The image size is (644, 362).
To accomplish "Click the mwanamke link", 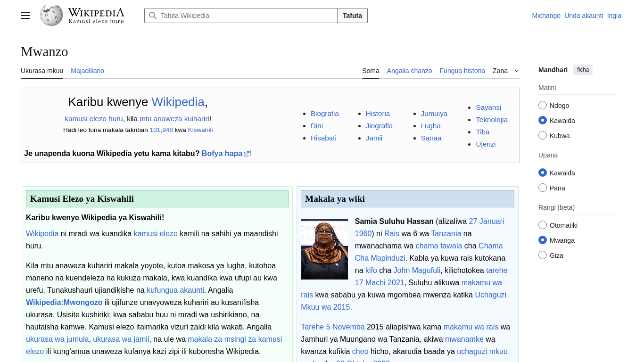I will pos(464,339).
